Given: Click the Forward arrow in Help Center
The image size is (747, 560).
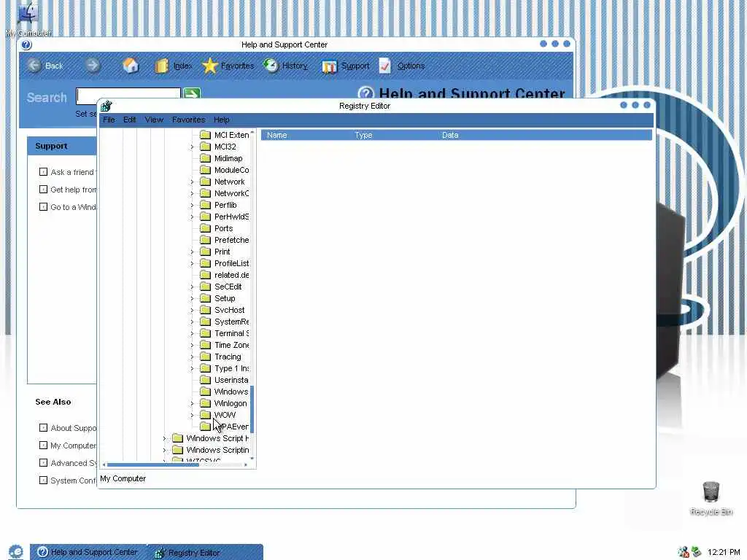Looking at the screenshot, I should (x=93, y=65).
